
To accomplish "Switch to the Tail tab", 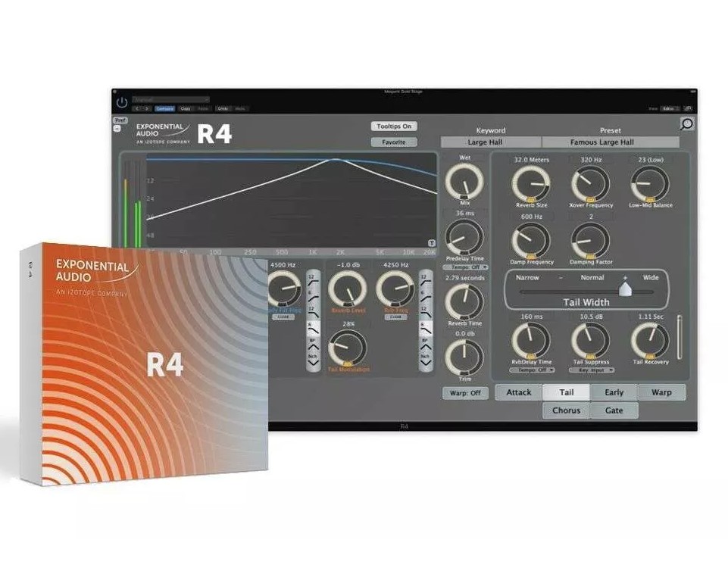I will point(567,392).
